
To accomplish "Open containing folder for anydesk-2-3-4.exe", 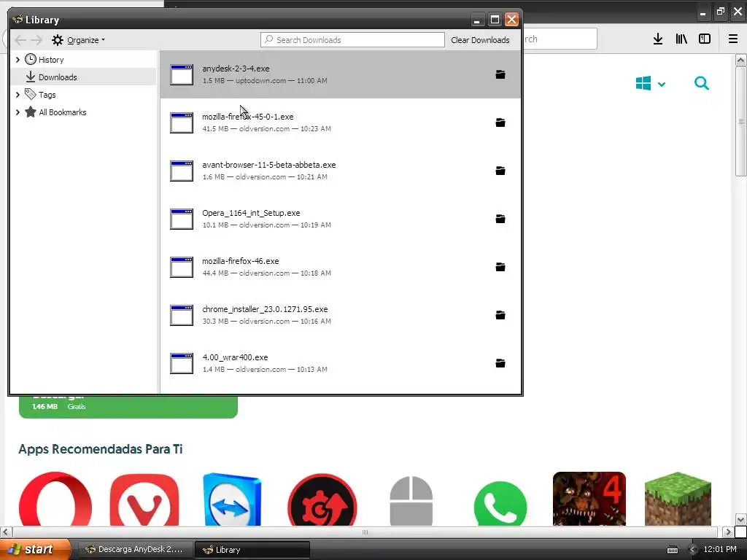I will tap(500, 74).
